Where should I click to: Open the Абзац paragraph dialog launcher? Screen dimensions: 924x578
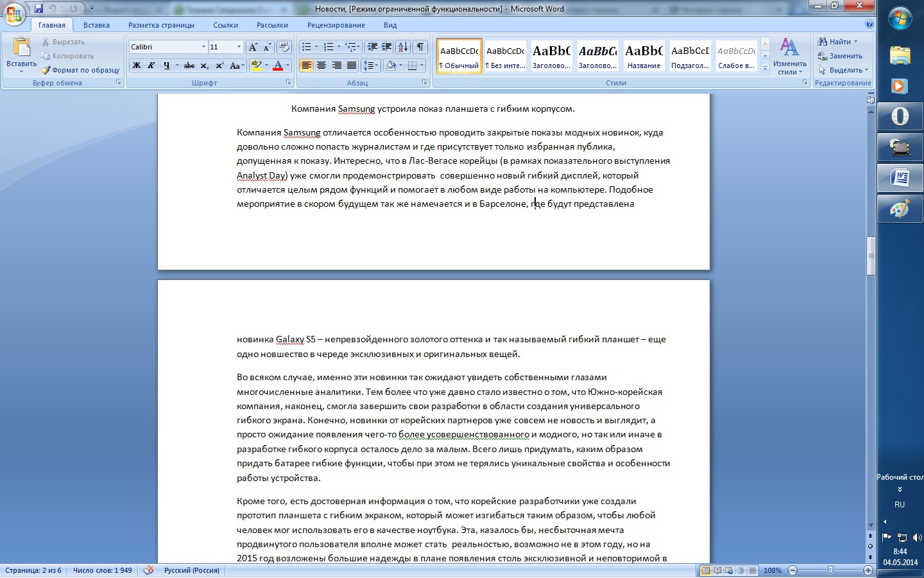[x=425, y=83]
